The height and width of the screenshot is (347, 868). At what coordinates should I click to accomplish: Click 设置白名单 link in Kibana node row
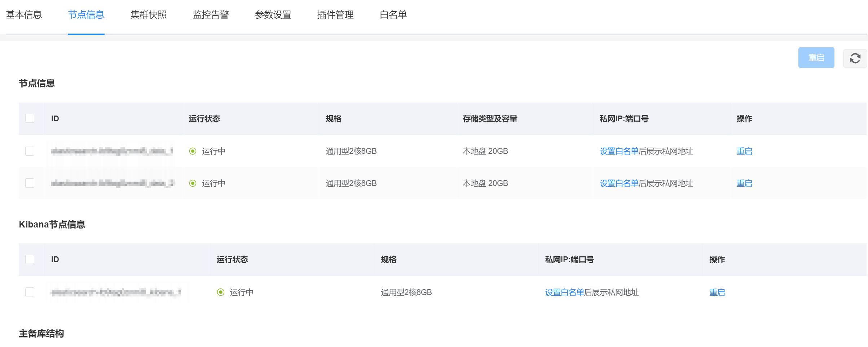[x=564, y=292]
